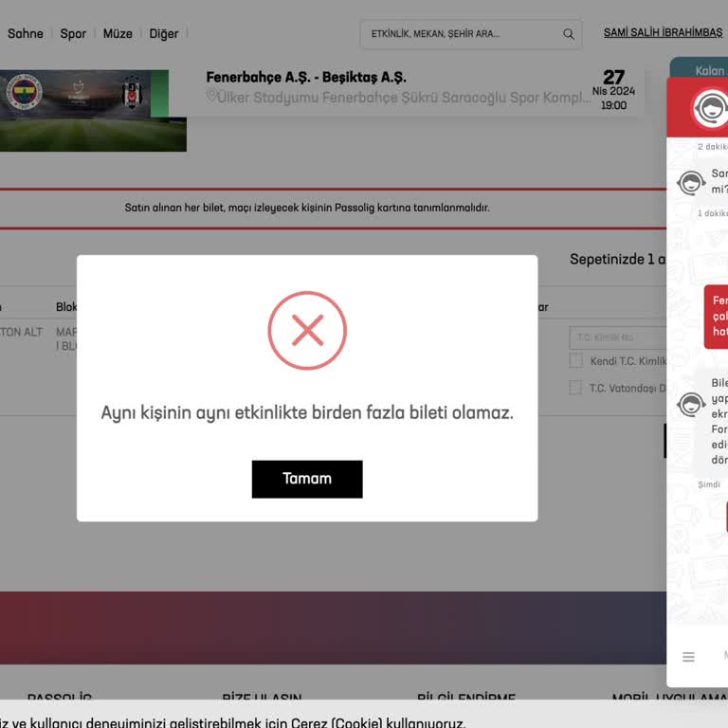This screenshot has width=728, height=728.
Task: Click the Fenerbahçe club logo
Action: [24, 91]
